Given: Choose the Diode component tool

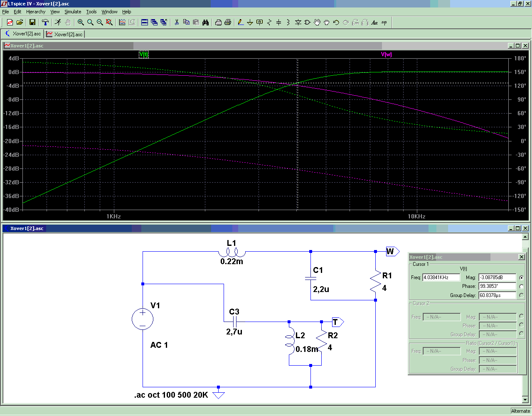Looking at the screenshot, I should [298, 22].
